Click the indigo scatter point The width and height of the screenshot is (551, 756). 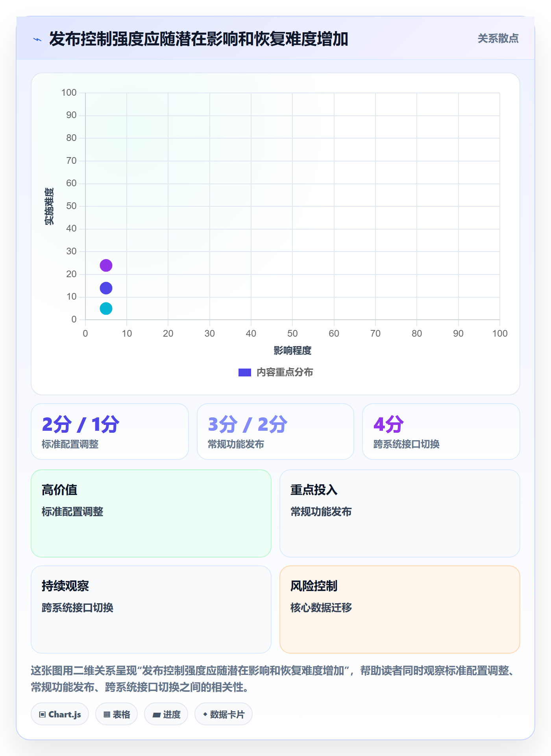106,288
